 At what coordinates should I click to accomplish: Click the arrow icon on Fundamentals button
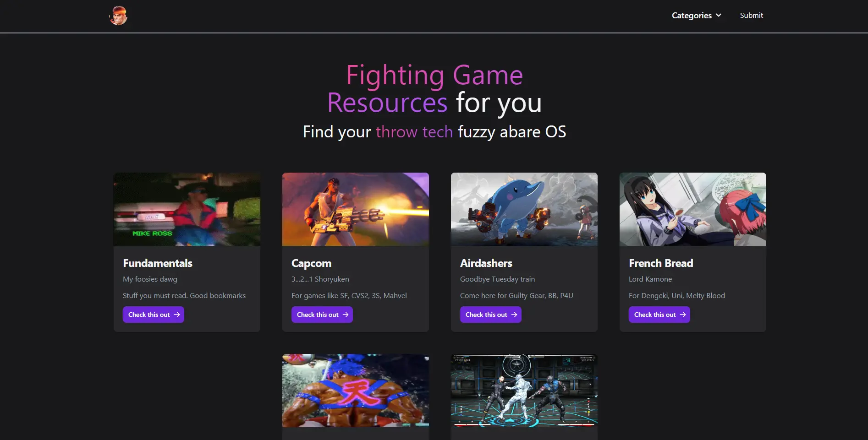point(177,315)
